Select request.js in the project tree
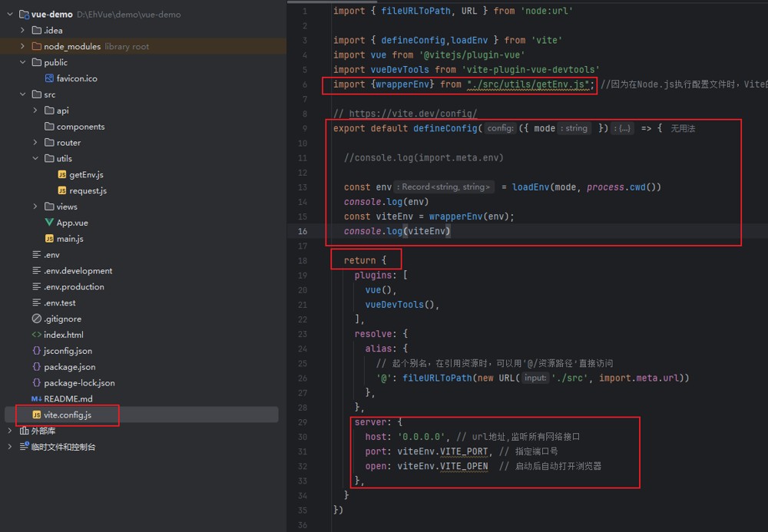 pyautogui.click(x=88, y=191)
